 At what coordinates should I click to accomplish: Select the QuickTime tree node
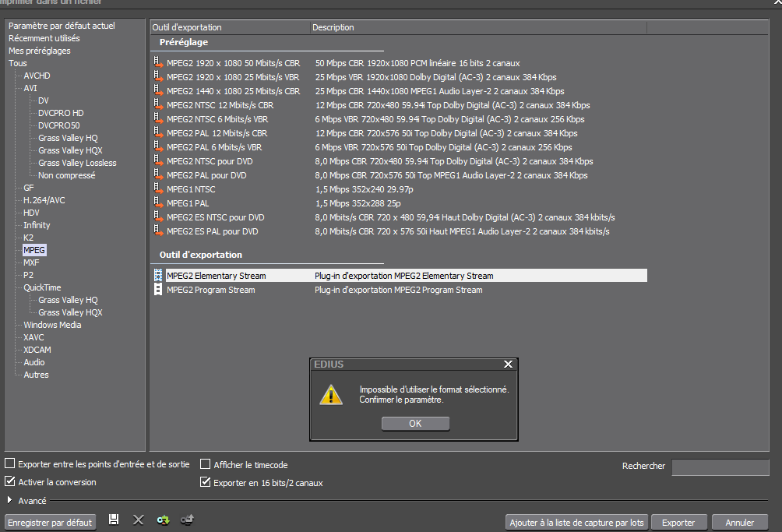click(42, 287)
